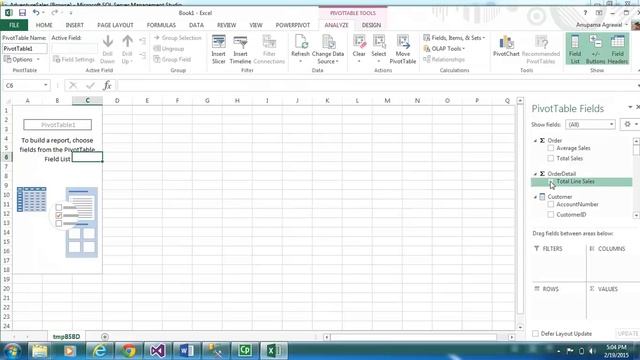Open PivotTable Options dropdown arrow
Image resolution: width=640 pixels, height=360 pixels.
tap(38, 60)
